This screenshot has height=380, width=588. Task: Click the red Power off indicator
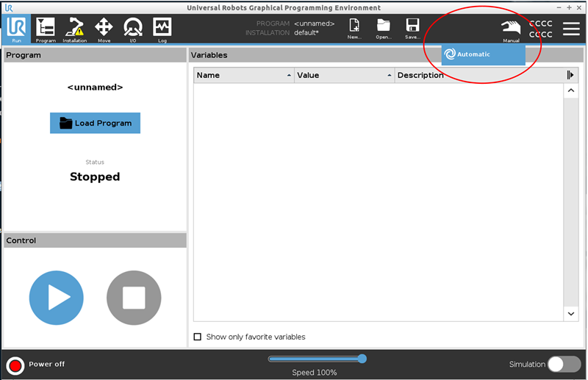(15, 365)
